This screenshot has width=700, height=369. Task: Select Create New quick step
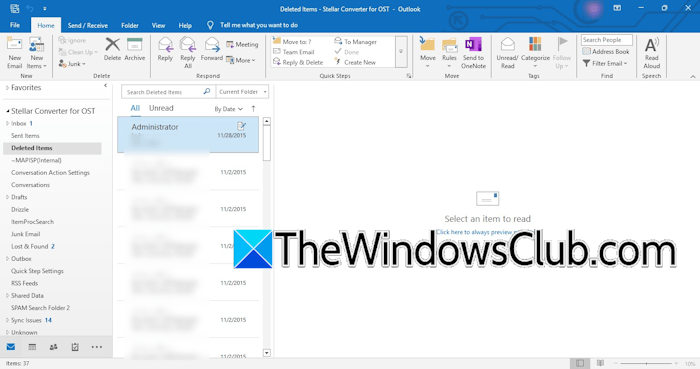point(355,62)
